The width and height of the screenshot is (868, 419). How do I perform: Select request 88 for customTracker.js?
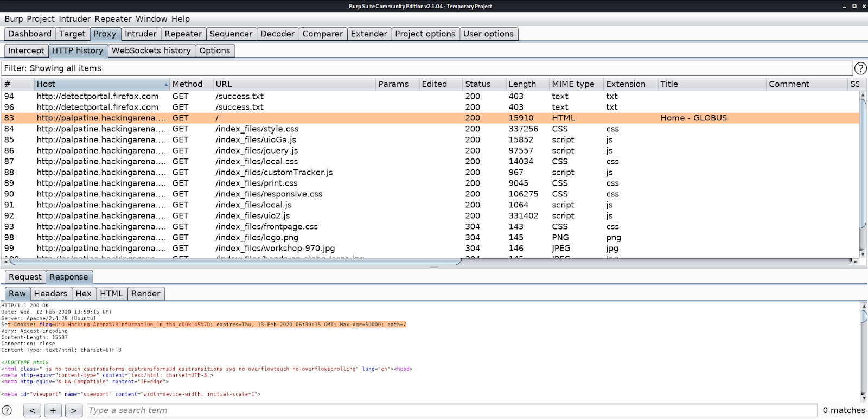(431, 172)
